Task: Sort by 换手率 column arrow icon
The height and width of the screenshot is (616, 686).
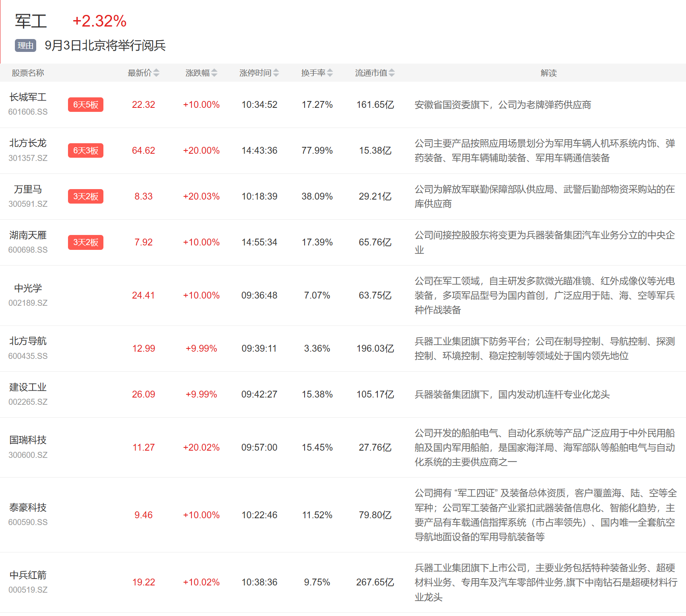Action: pos(330,73)
